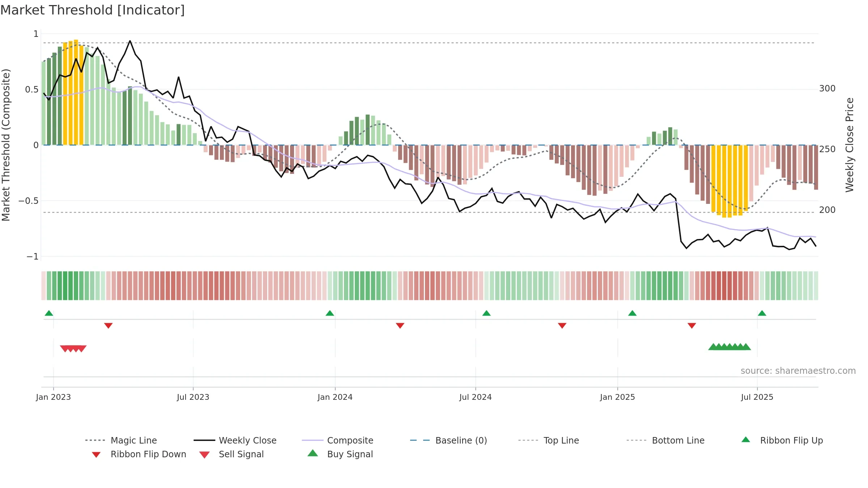Viewport: 868px width, 488px height.
Task: Toggle the Sell Signal legend entry
Action: tap(231, 454)
